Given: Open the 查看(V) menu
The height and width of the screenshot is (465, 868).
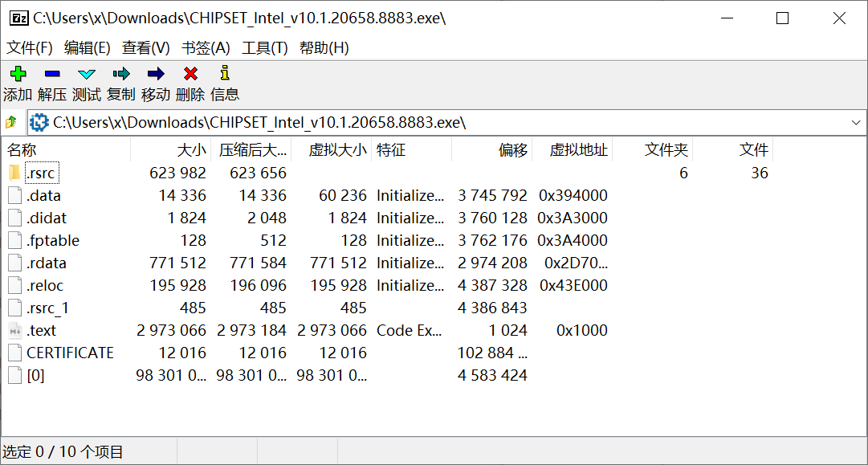Looking at the screenshot, I should point(145,48).
